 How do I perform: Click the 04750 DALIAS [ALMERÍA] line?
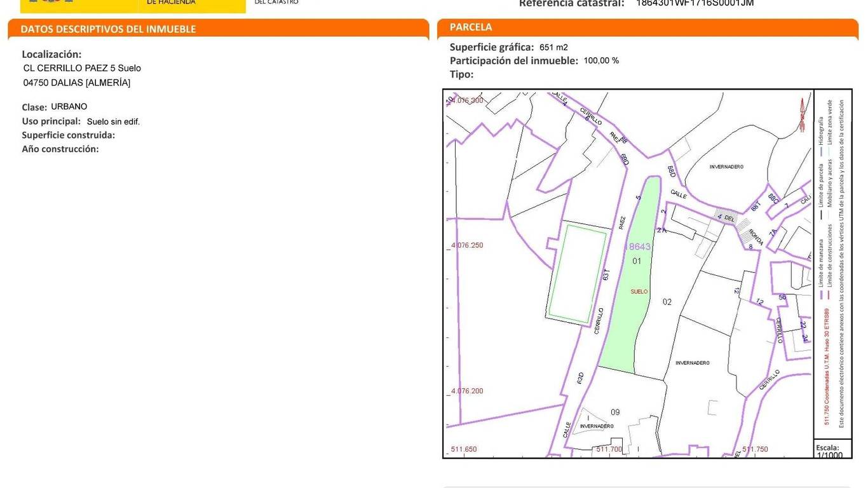pos(76,83)
